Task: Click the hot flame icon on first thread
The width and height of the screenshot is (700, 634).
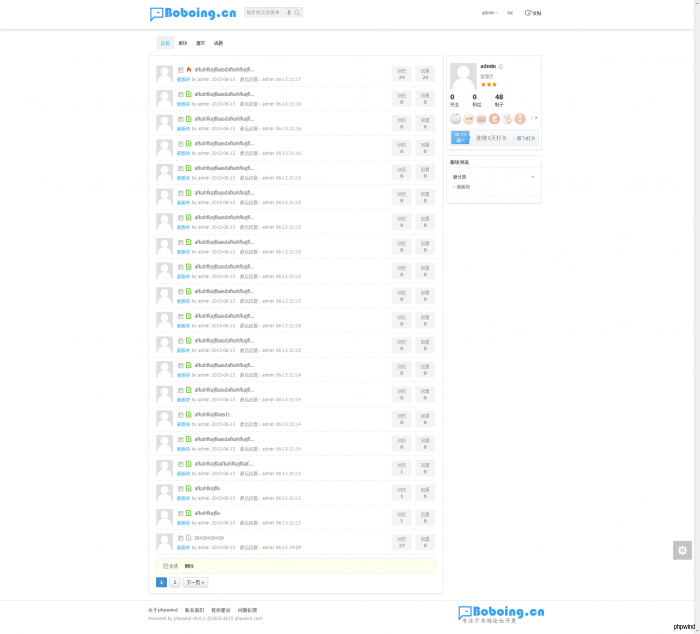Action: pos(189,70)
